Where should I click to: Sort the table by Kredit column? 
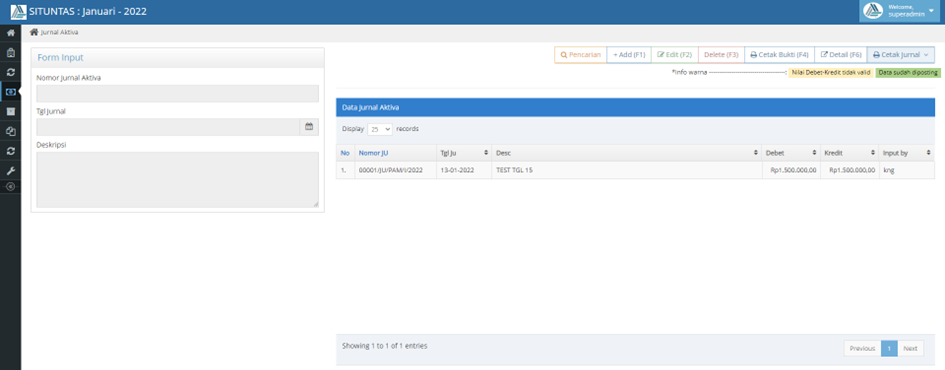coord(849,153)
